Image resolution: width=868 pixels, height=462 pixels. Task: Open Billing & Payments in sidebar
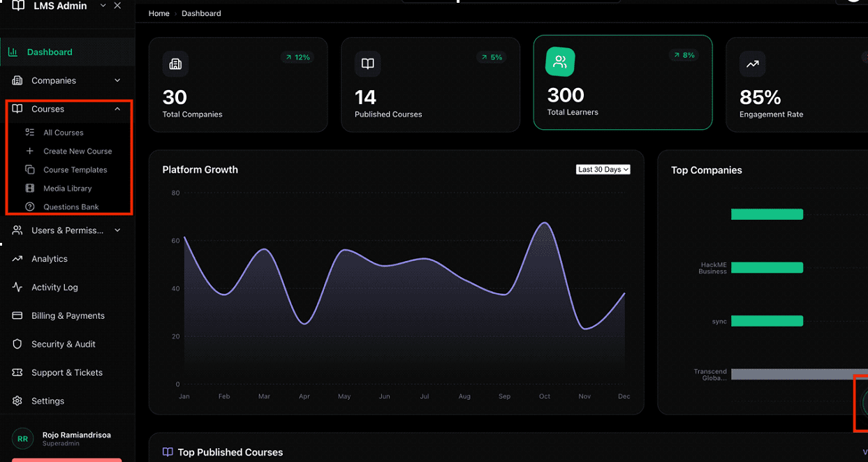pos(68,316)
